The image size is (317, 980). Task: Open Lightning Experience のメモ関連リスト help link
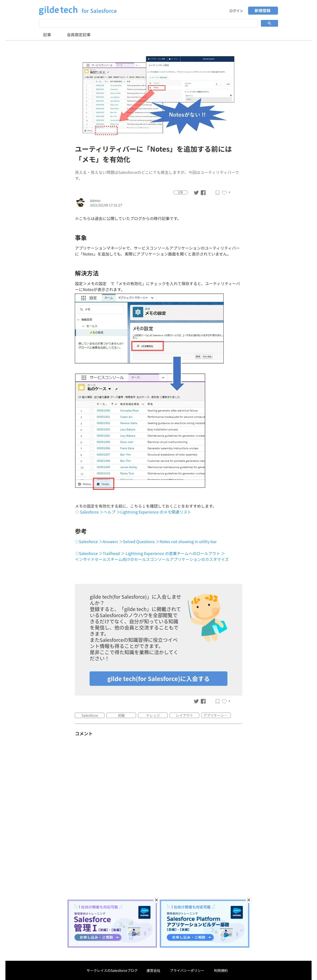coord(133,512)
